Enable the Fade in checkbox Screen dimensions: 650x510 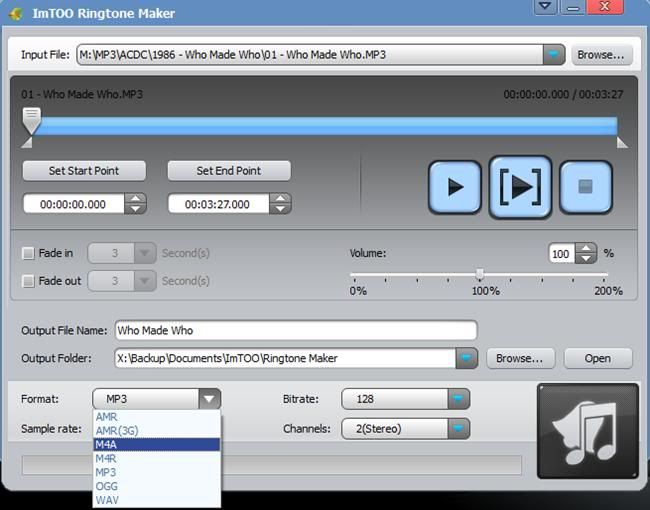pyautogui.click(x=28, y=253)
